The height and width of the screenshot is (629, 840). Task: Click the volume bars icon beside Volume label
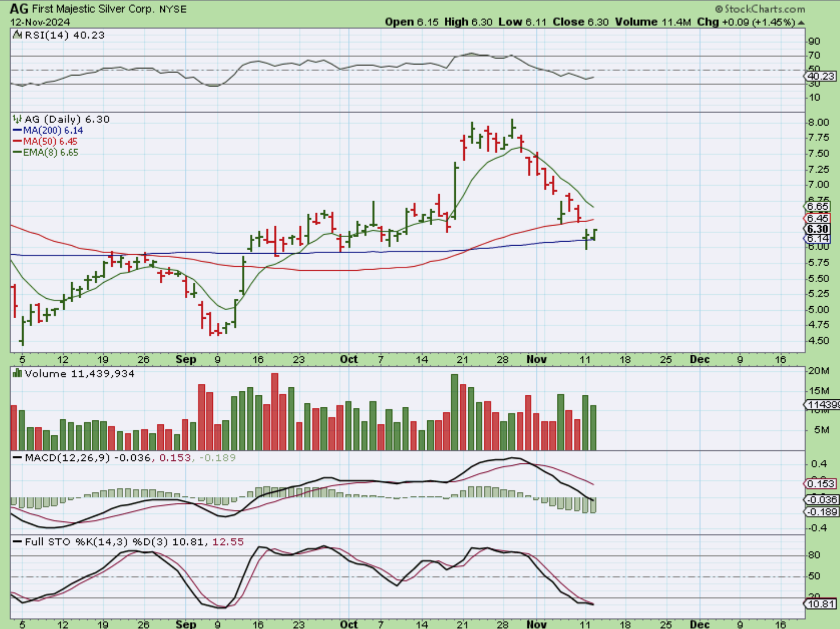17,373
